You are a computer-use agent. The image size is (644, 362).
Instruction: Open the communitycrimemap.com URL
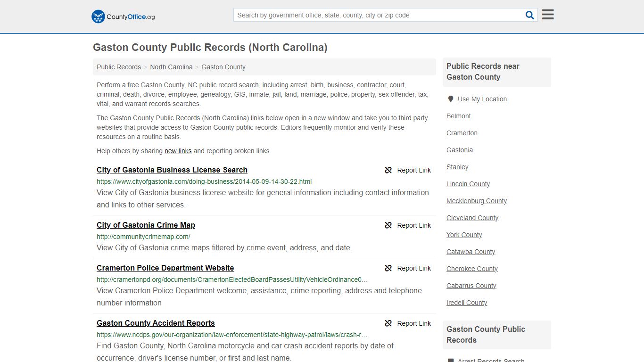click(143, 237)
